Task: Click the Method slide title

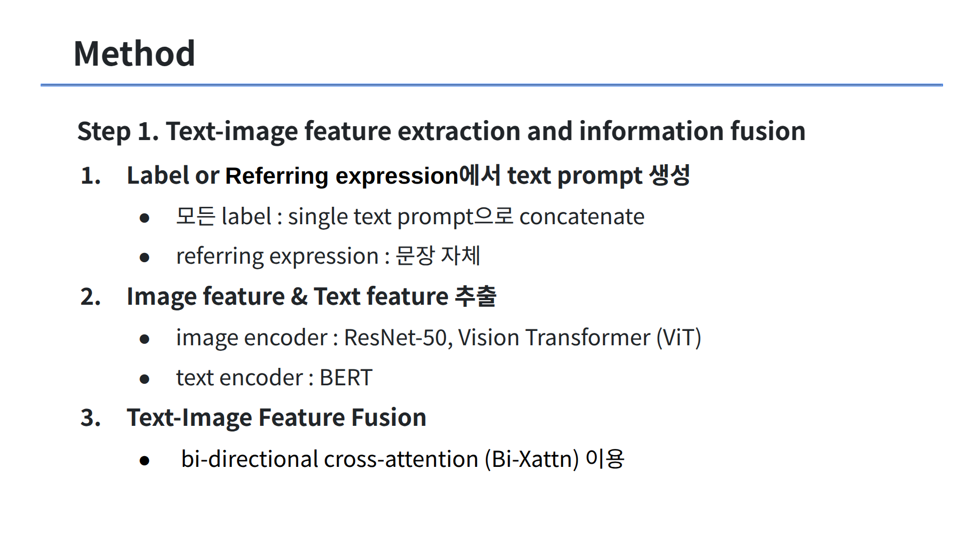Action: (134, 53)
